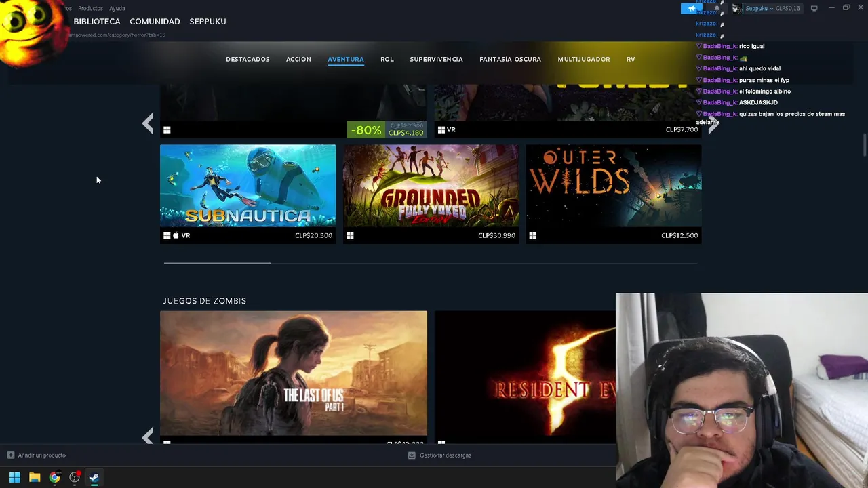Open Google Chrome from the taskbar
The height and width of the screenshot is (488, 868).
pos(54,477)
